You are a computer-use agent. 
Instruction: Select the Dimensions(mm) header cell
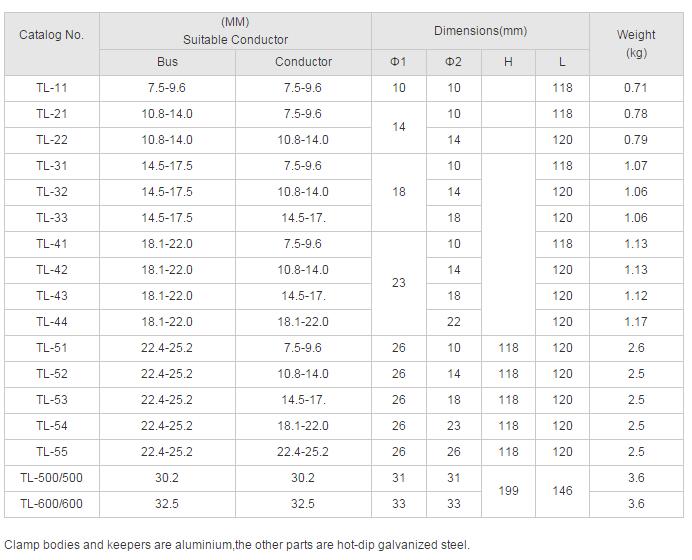pos(479,31)
